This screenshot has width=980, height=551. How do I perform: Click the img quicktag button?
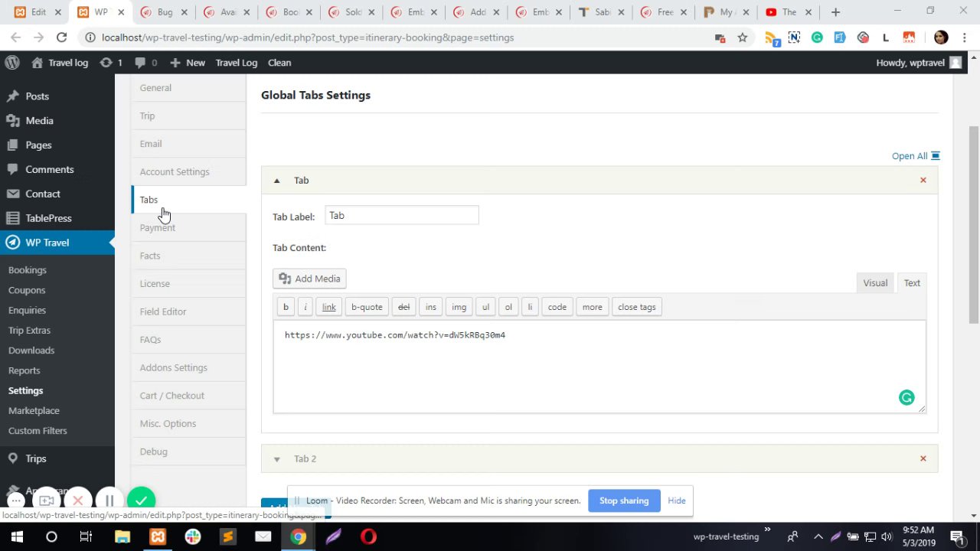tap(459, 307)
